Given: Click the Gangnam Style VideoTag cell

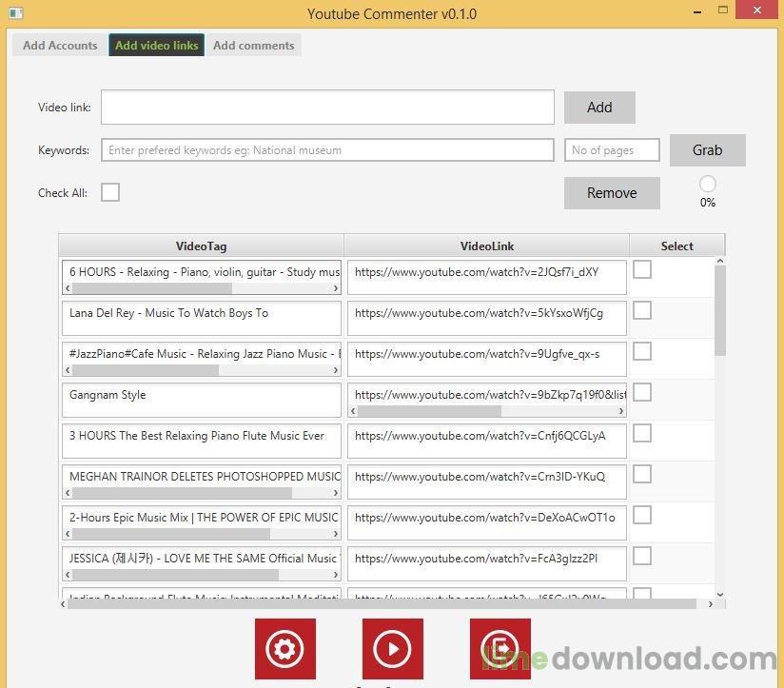Looking at the screenshot, I should pyautogui.click(x=202, y=400).
